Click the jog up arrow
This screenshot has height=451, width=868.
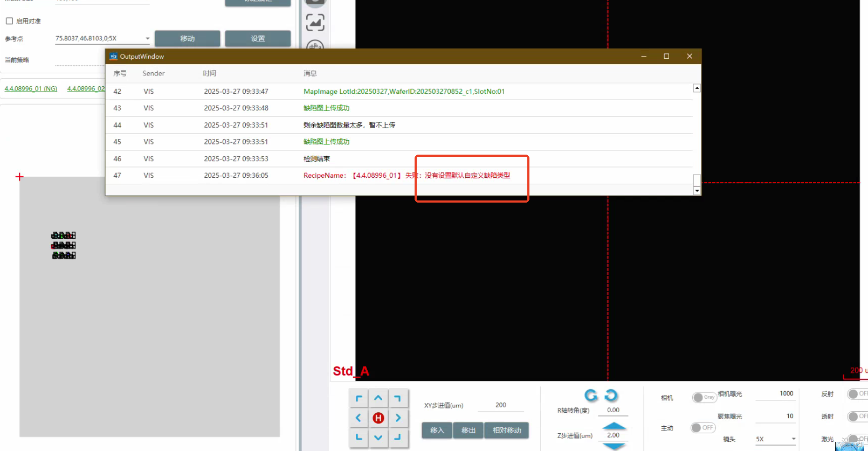pos(378,399)
